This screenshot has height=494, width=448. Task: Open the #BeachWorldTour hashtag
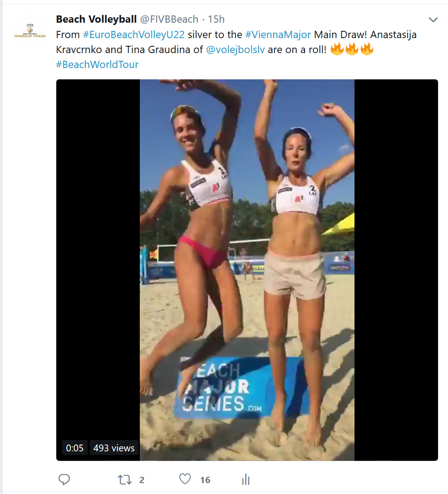point(97,64)
